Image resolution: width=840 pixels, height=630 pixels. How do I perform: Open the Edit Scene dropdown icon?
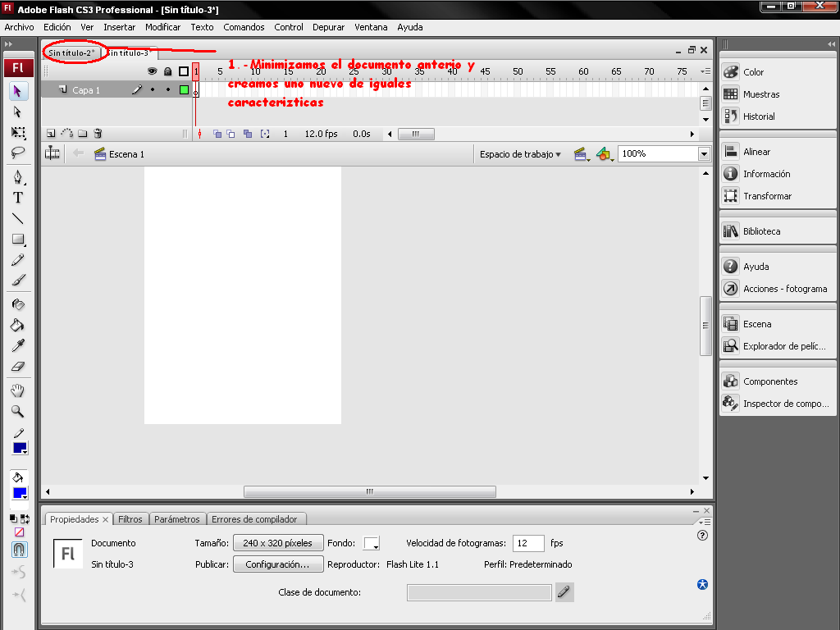coord(582,154)
